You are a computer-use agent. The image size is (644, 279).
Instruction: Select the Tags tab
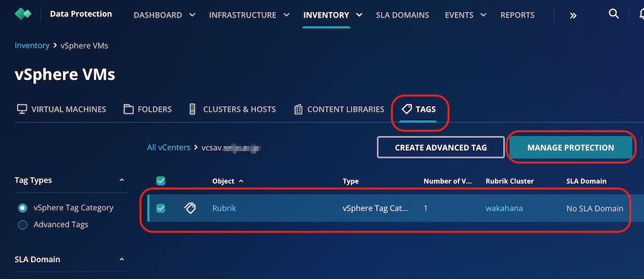point(418,109)
